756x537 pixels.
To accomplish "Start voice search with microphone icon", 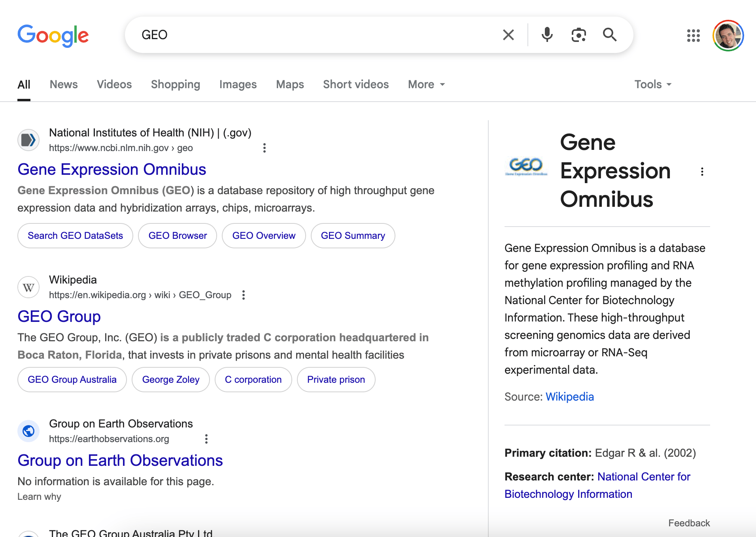I will click(547, 35).
